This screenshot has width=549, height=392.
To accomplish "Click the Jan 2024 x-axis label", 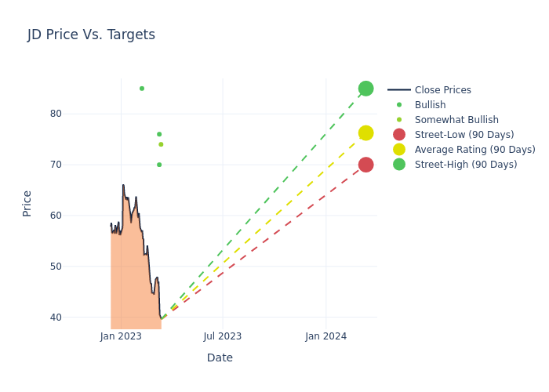I will tap(326, 336).
